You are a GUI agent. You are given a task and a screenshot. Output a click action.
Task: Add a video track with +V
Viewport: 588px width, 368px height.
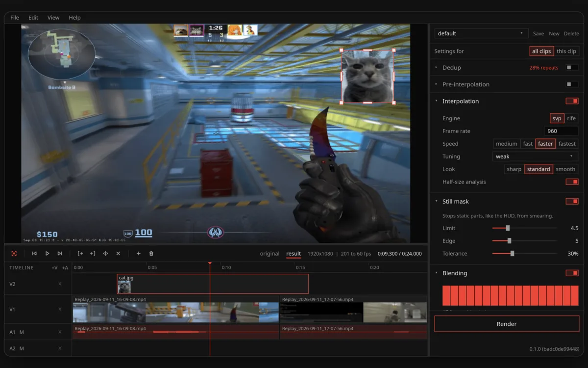54,268
